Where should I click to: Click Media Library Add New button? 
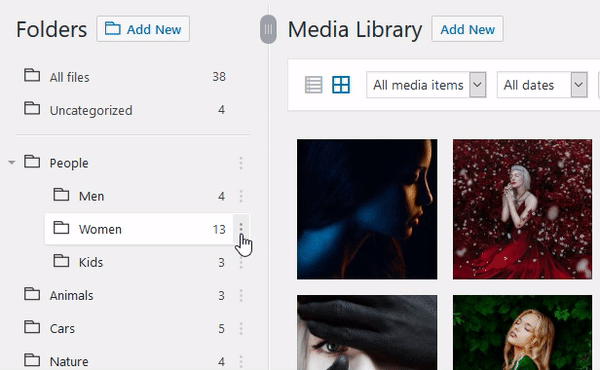467,29
